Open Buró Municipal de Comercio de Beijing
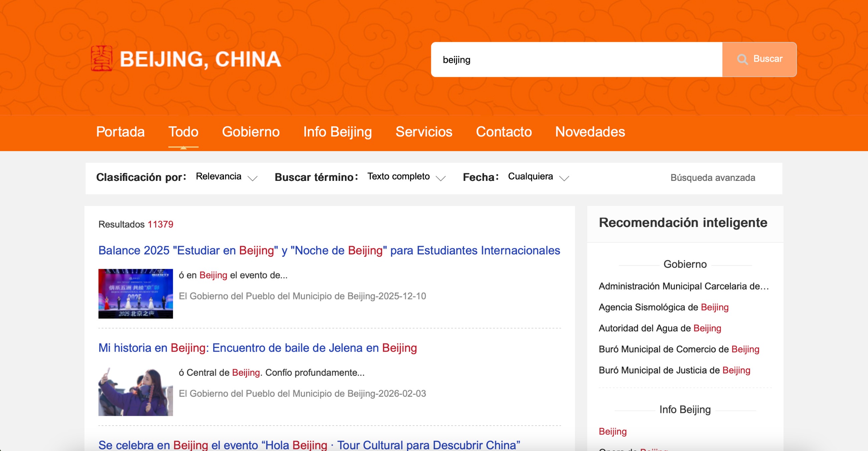868x451 pixels. [679, 349]
